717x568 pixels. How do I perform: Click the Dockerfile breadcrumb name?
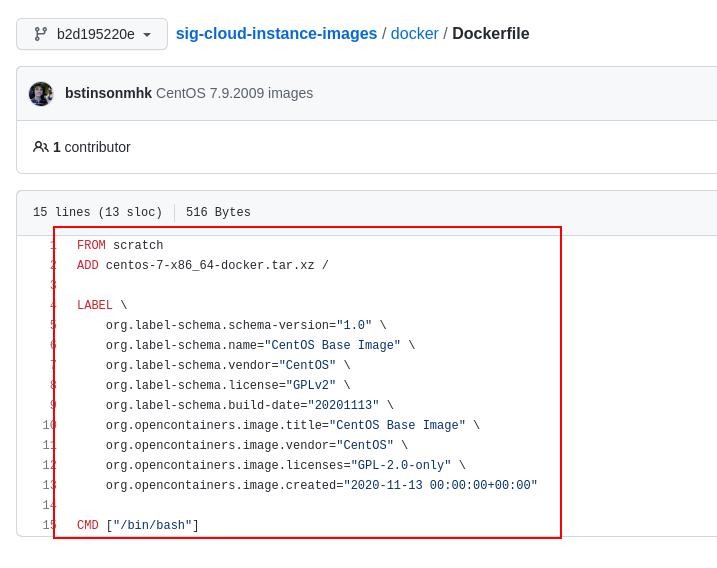coord(491,33)
